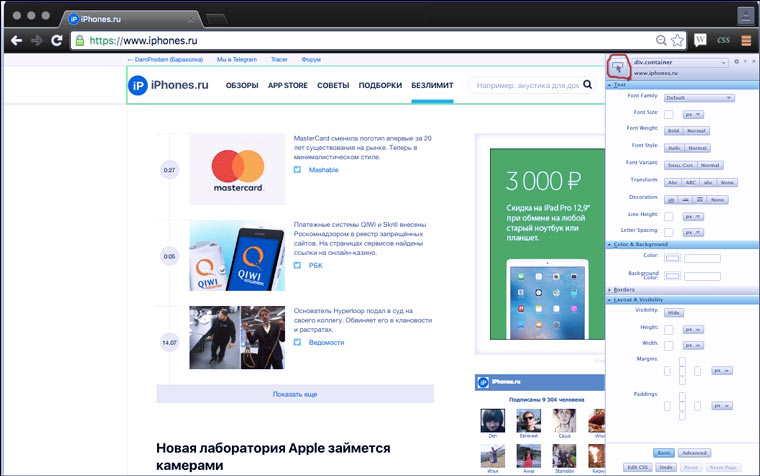This screenshot has height=476, width=760.
Task: Click the Twitter icon next to РБК
Action: tap(297, 265)
